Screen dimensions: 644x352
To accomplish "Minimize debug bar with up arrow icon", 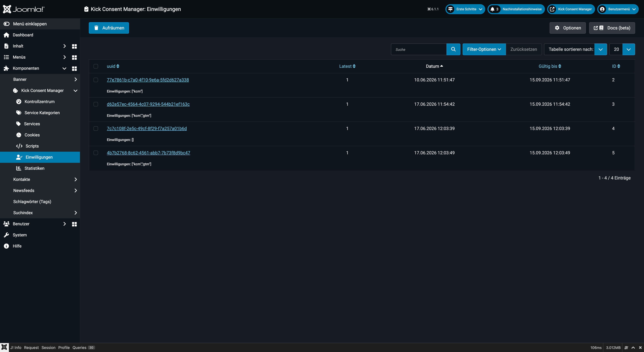I will [x=633, y=348].
